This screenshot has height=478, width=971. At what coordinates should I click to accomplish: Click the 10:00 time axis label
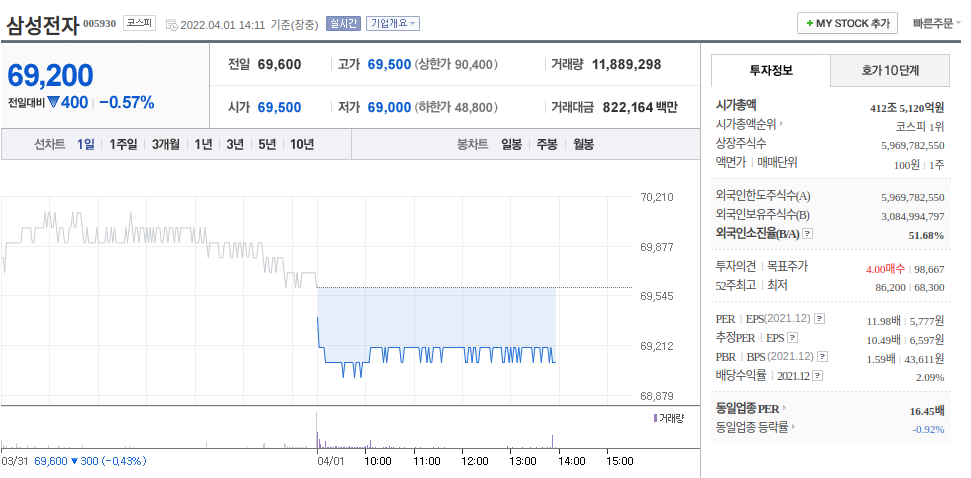(378, 461)
